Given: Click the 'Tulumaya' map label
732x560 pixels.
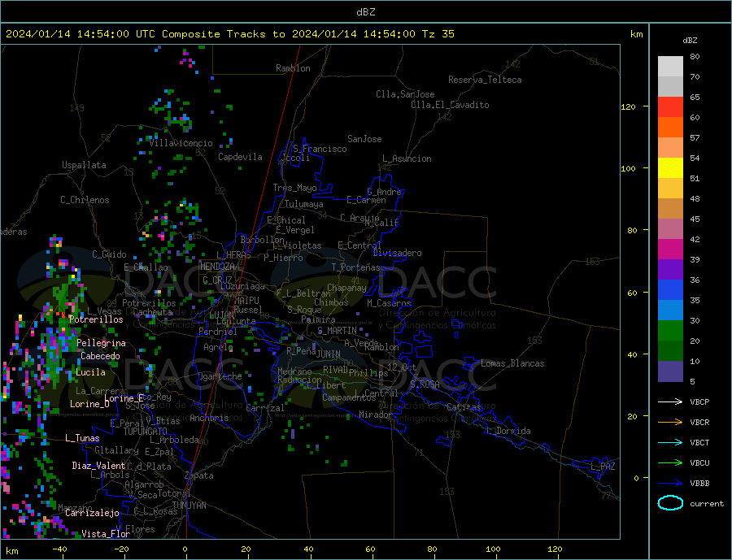Looking at the screenshot, I should tap(304, 204).
